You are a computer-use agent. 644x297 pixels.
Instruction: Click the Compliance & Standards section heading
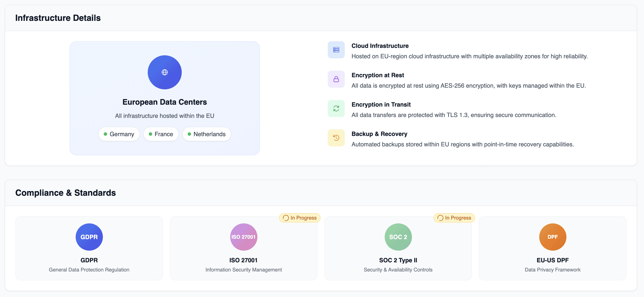(x=65, y=193)
